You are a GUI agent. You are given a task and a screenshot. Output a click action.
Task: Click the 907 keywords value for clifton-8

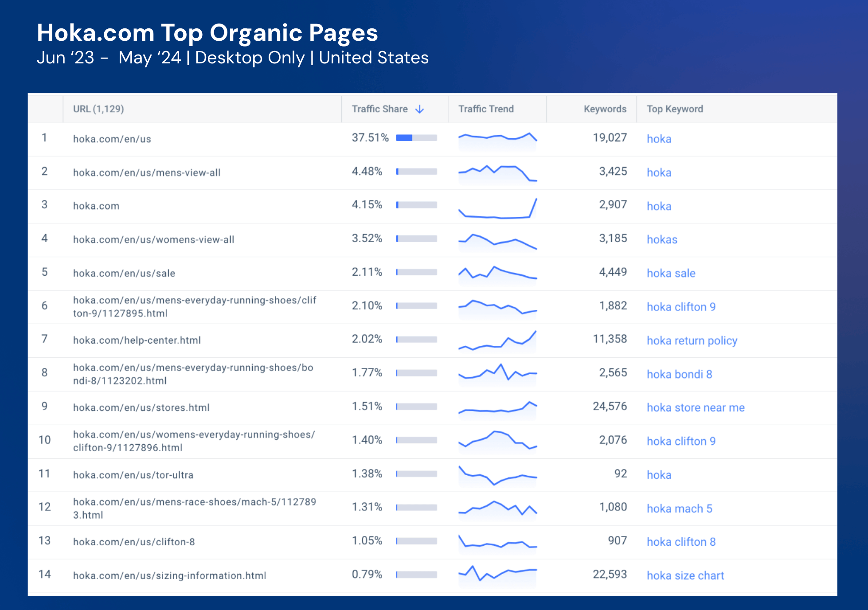pyautogui.click(x=617, y=541)
